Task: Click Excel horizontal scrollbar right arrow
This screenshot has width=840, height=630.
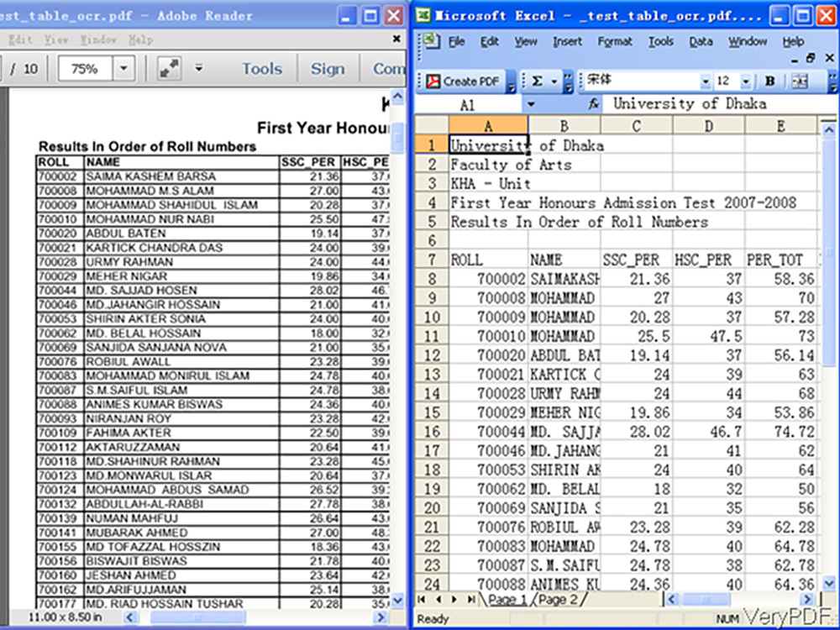Action: [807, 600]
